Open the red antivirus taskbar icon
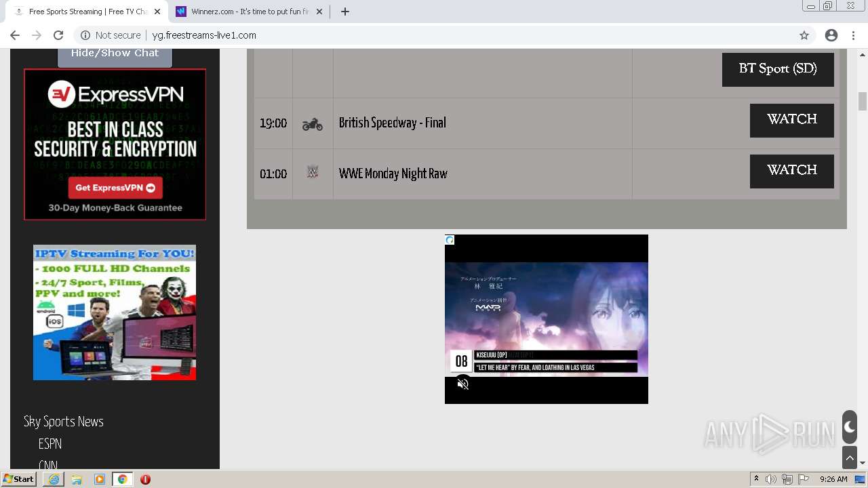Viewport: 868px width, 488px height. coord(145,479)
